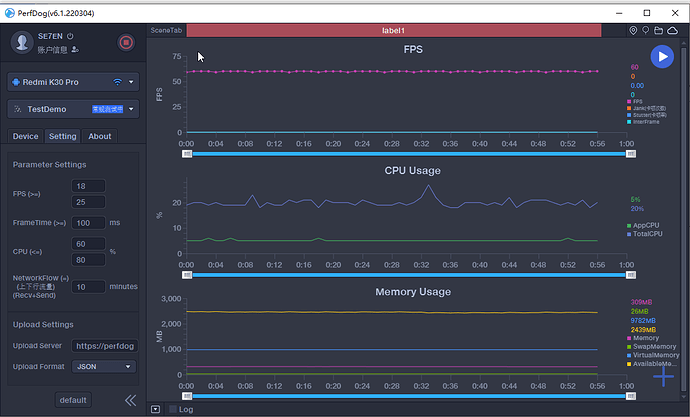Click the 账户信息 account info link

click(52, 50)
